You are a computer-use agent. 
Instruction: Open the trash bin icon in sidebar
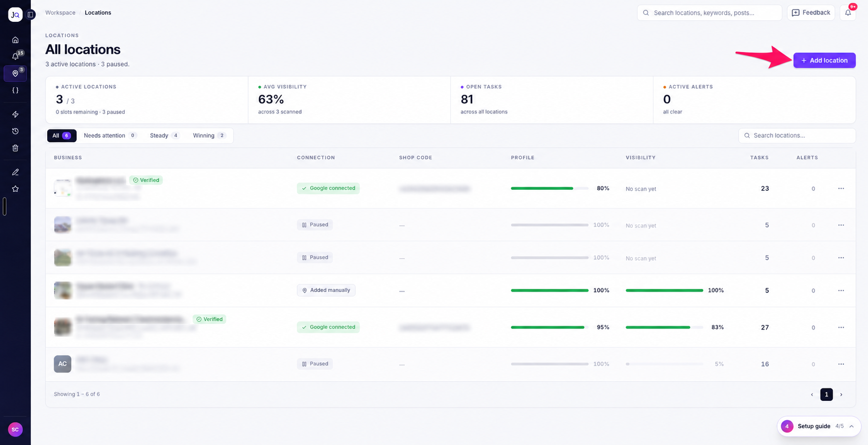15,148
